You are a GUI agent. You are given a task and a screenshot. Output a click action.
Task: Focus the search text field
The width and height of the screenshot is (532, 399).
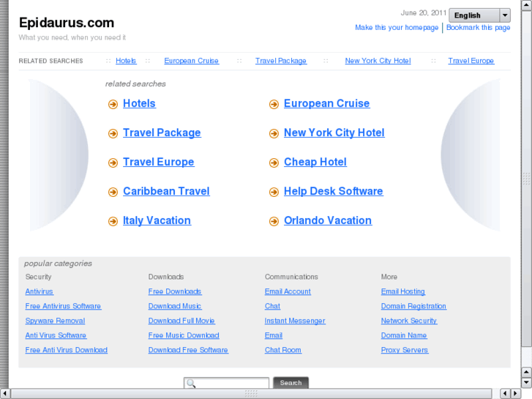226,383
